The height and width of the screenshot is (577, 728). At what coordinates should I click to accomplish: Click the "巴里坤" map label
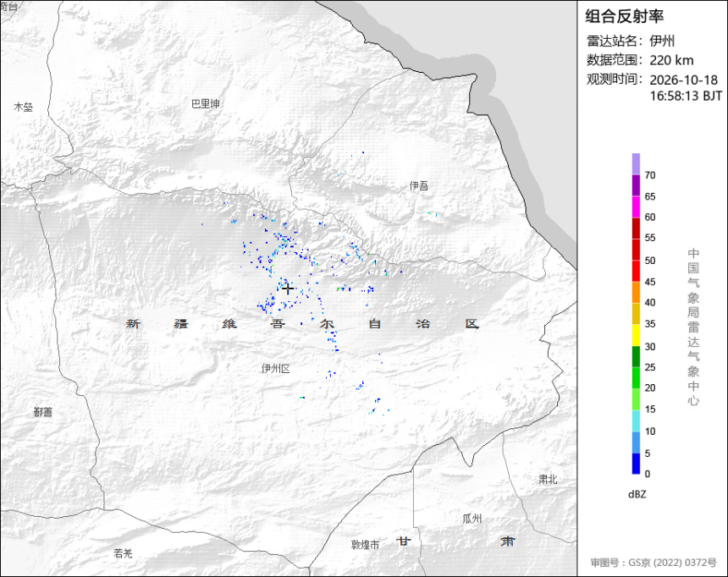[206, 103]
